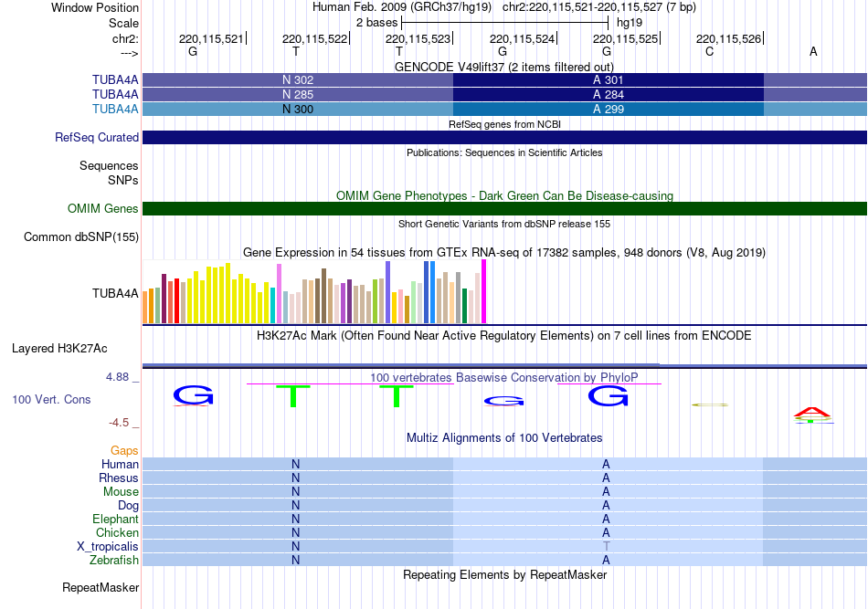Image resolution: width=868 pixels, height=609 pixels.
Task: Click the OMIM Genes track label
Action: point(102,208)
